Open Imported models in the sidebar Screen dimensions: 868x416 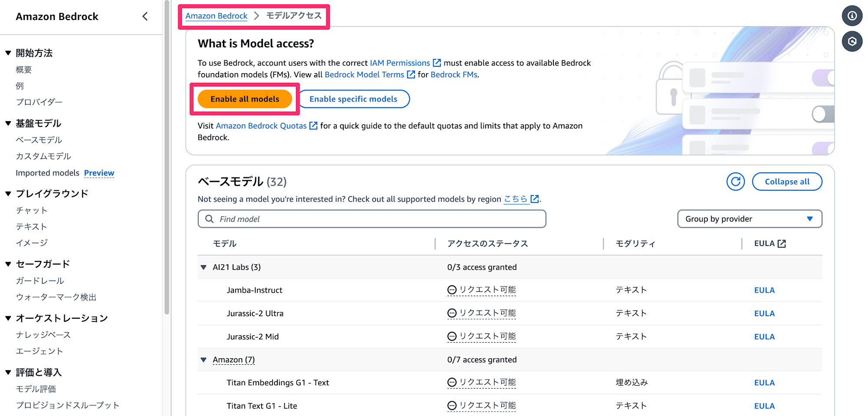click(x=47, y=173)
